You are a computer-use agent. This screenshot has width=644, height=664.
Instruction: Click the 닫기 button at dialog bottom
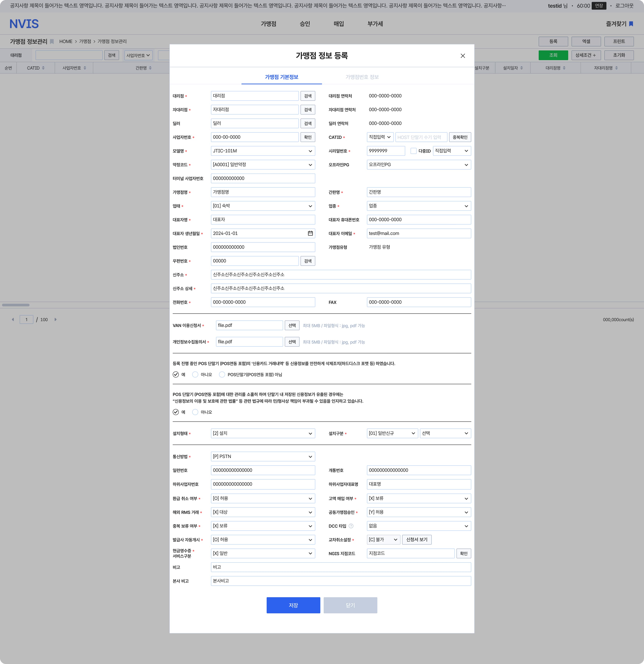[x=350, y=605]
